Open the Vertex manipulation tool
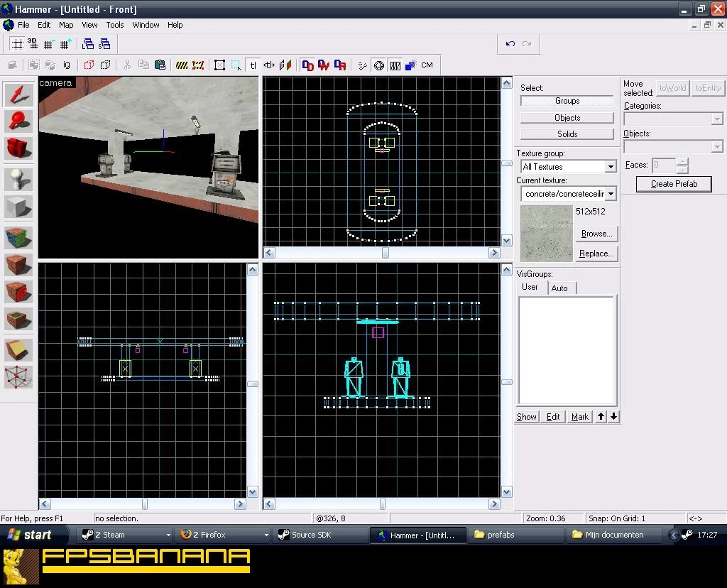 coord(18,376)
